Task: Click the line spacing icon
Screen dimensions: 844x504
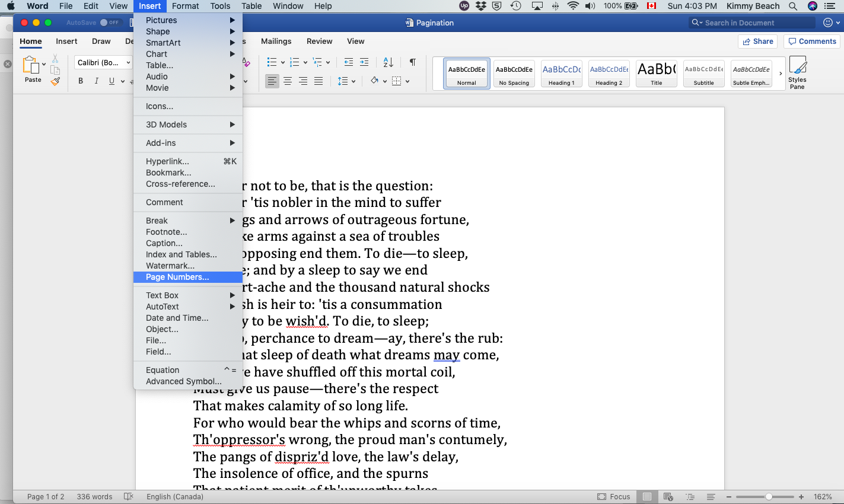Action: 342,81
